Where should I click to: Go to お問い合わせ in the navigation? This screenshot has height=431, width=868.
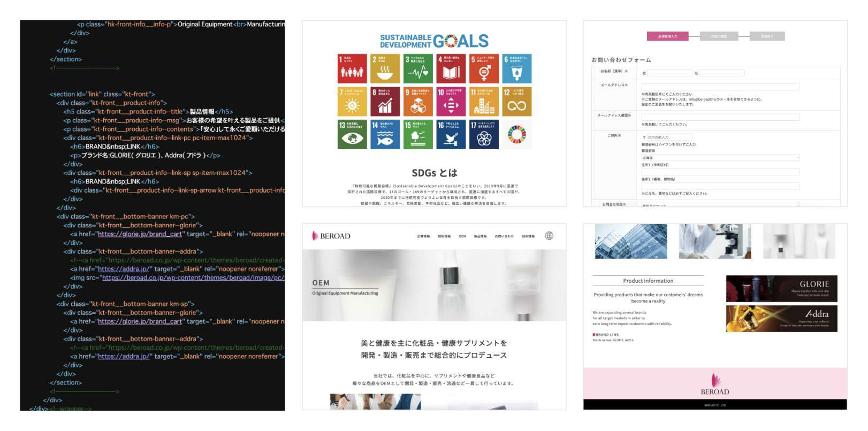[x=504, y=236]
